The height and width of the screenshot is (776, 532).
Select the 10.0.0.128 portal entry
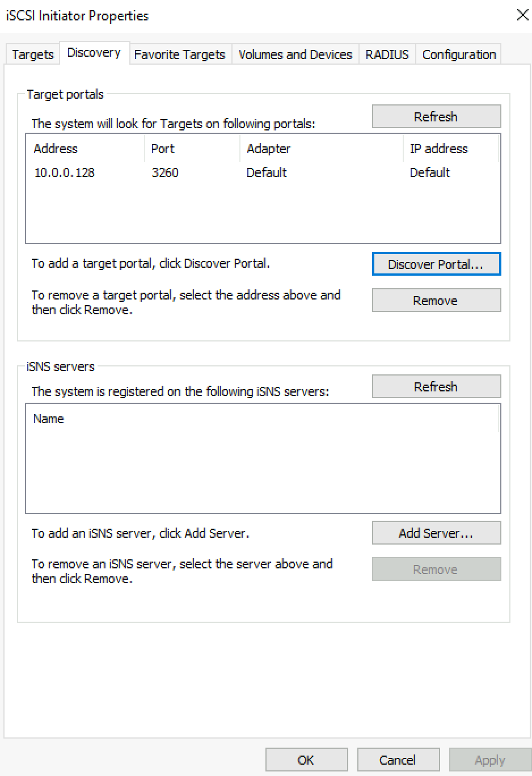coord(263,172)
